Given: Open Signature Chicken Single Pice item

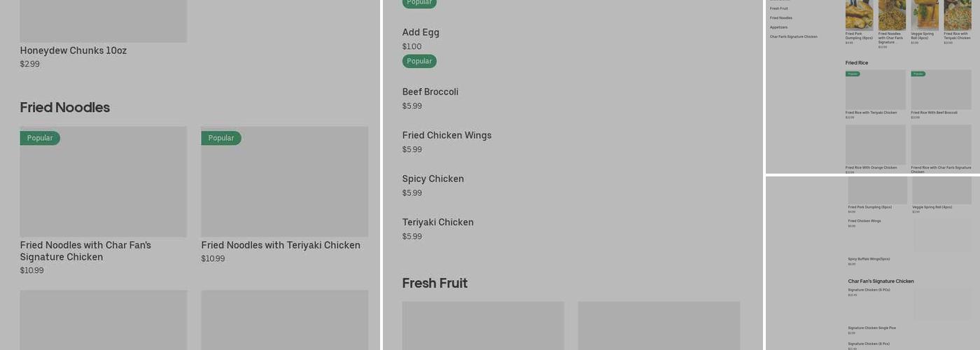Looking at the screenshot, I should [x=871, y=328].
